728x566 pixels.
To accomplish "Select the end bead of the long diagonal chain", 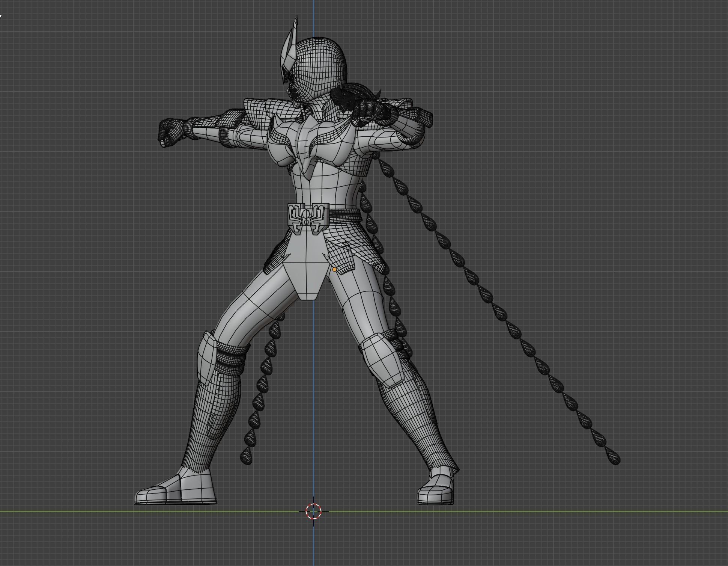I will coord(612,456).
